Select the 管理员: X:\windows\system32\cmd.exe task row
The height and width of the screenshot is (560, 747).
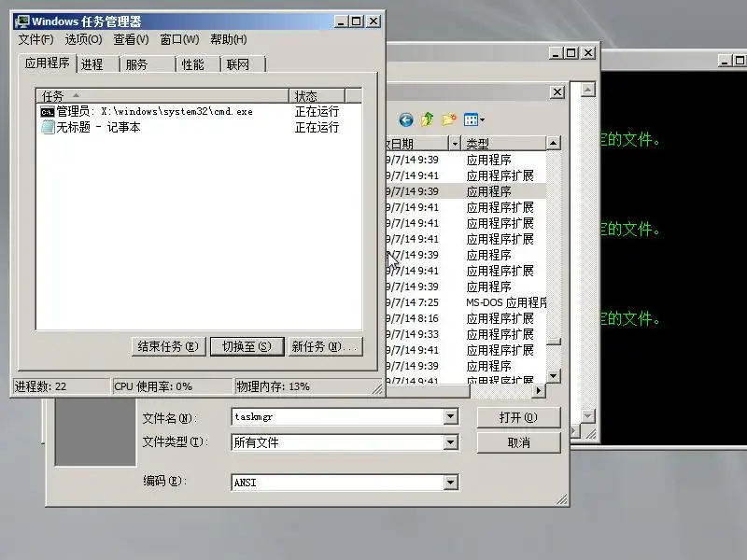[x=199, y=112]
